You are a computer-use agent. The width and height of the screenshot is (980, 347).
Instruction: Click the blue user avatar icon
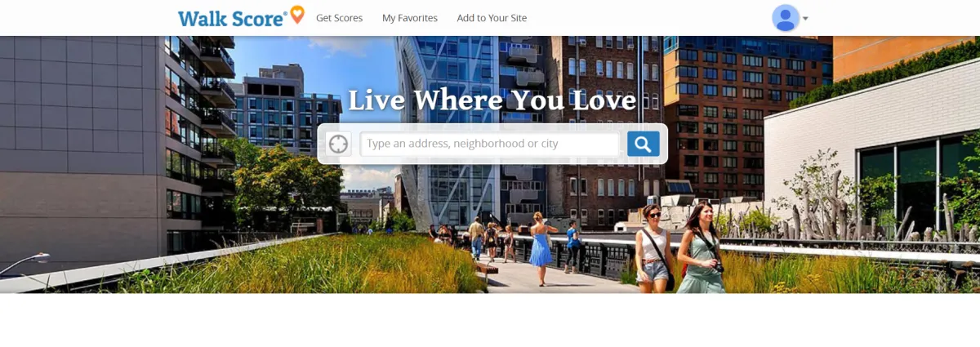(786, 18)
